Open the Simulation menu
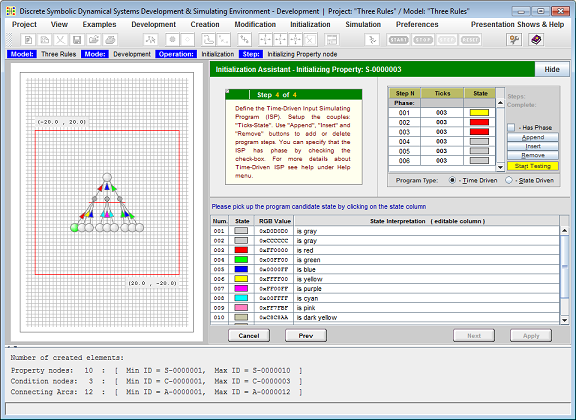576x420 pixels. pyautogui.click(x=363, y=25)
